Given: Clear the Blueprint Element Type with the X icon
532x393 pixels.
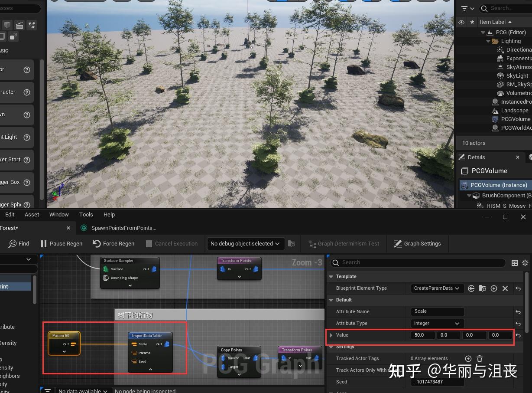Looking at the screenshot, I should (506, 288).
